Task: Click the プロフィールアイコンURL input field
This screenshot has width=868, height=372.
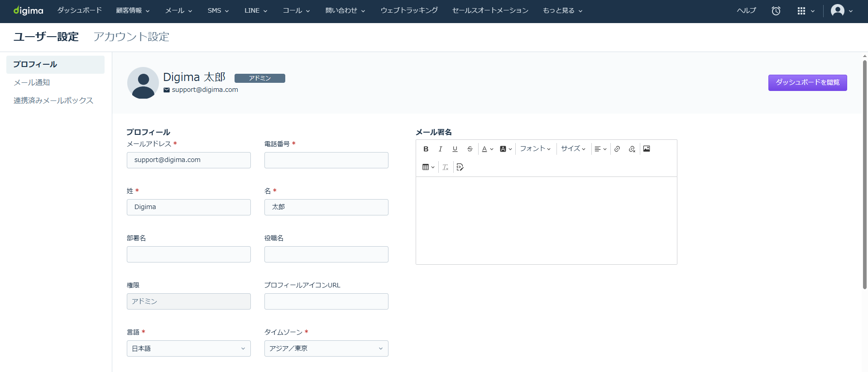Action: click(x=326, y=301)
